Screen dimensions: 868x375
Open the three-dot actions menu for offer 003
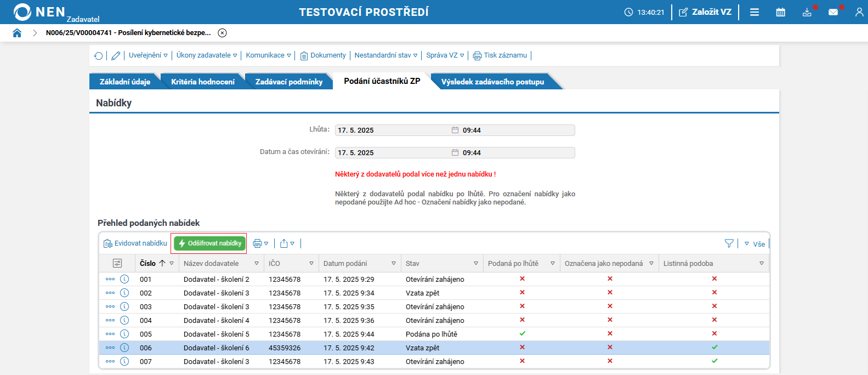[x=110, y=306]
